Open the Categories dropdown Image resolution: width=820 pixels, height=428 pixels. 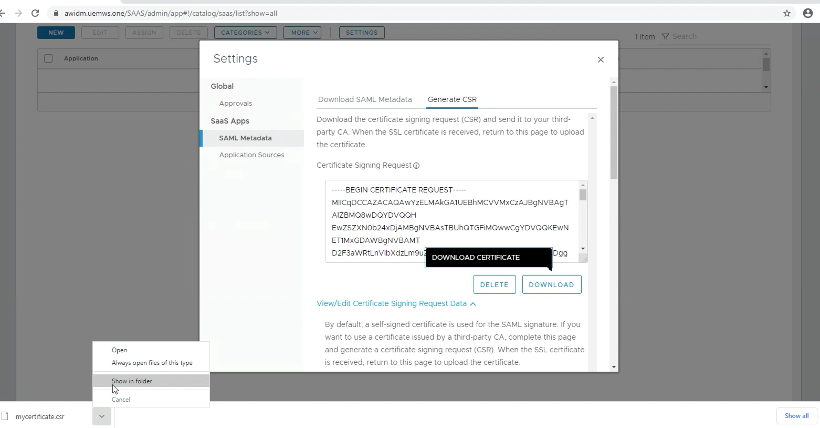pyautogui.click(x=244, y=33)
